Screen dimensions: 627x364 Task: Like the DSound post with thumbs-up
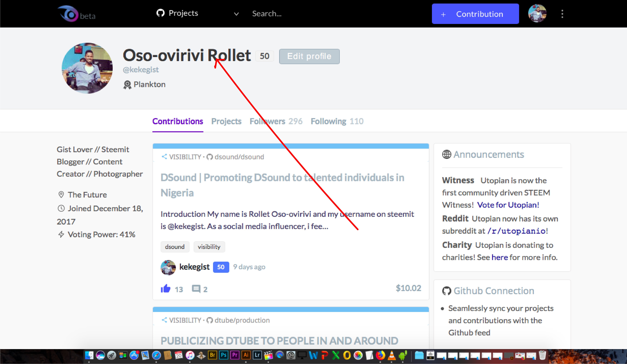(x=165, y=289)
